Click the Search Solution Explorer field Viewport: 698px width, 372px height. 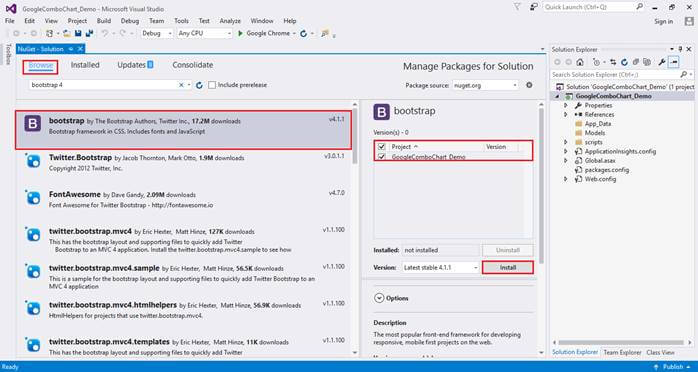pos(622,75)
